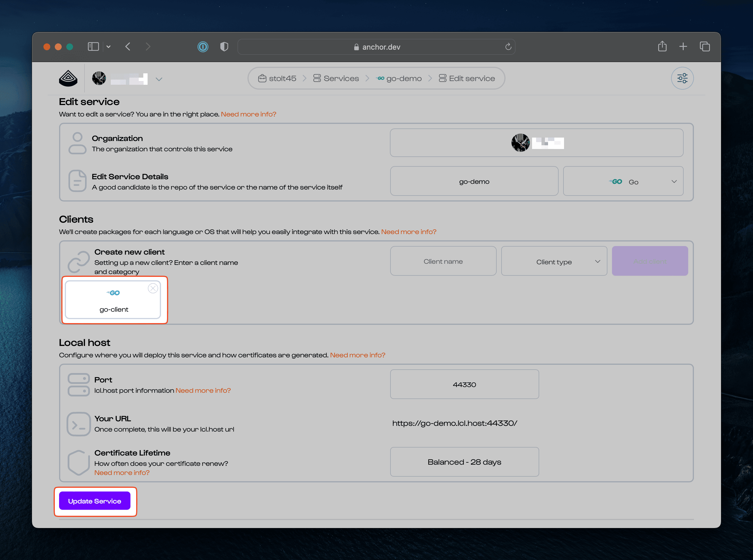The image size is (753, 560).
Task: Open the settings sliders icon top right
Action: 682,78
